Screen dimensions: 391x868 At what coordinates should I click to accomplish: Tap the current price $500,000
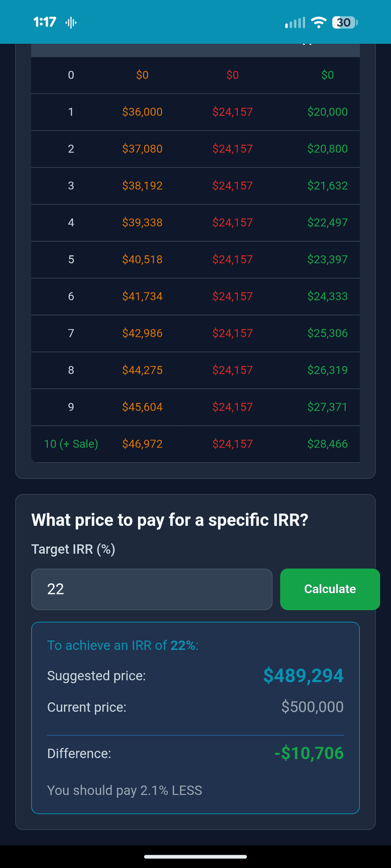coord(312,707)
